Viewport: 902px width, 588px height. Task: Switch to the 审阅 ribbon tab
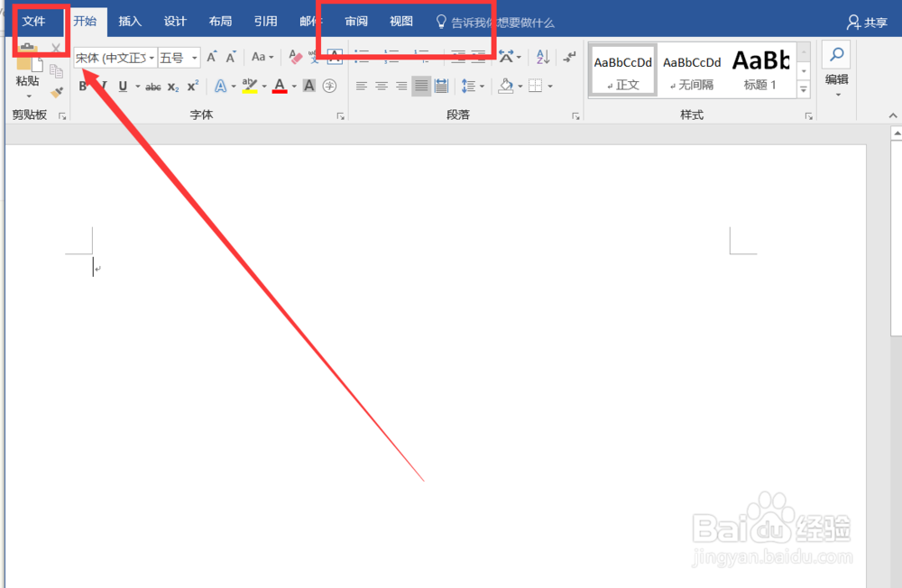[x=356, y=22]
